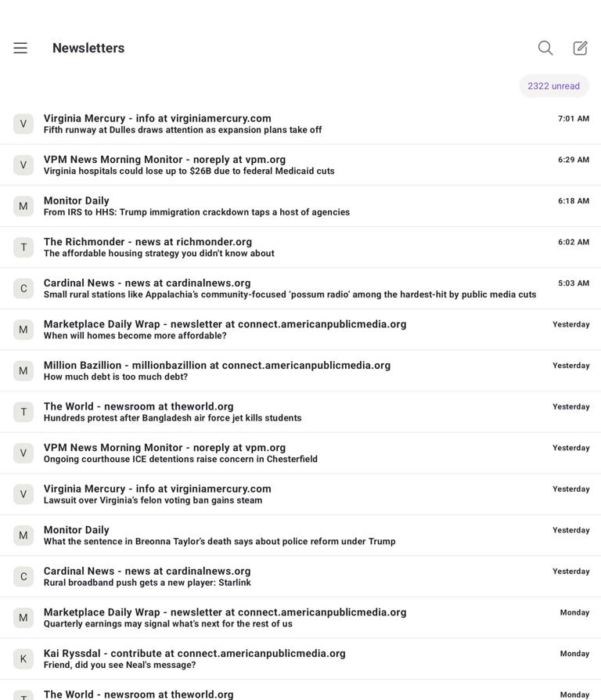The width and height of the screenshot is (601, 700).
Task: Select The World newsletter avatar icon
Action: point(23,412)
